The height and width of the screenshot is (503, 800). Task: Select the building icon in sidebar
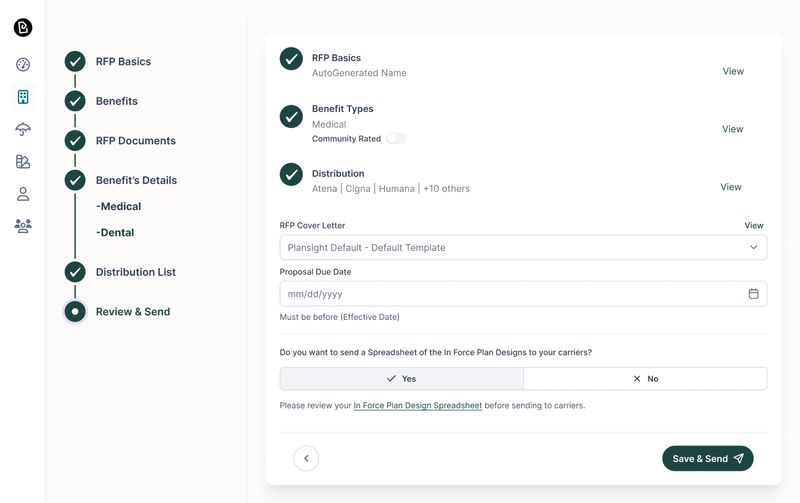click(23, 97)
